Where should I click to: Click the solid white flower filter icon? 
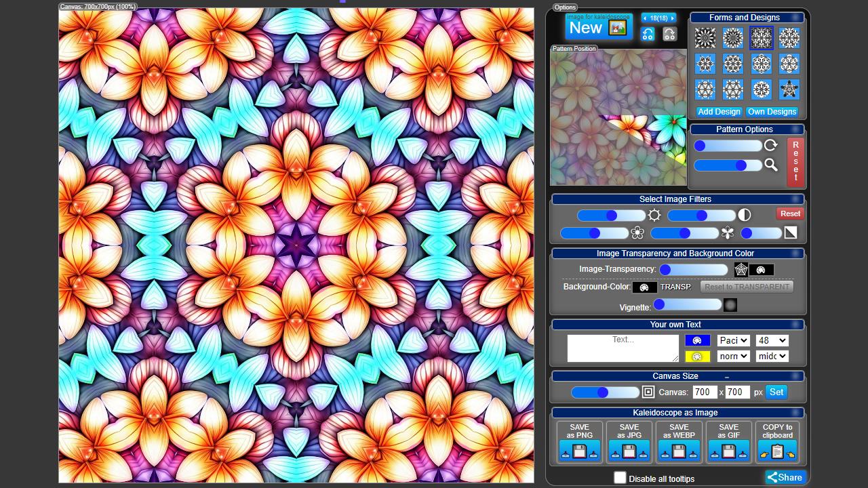click(728, 233)
